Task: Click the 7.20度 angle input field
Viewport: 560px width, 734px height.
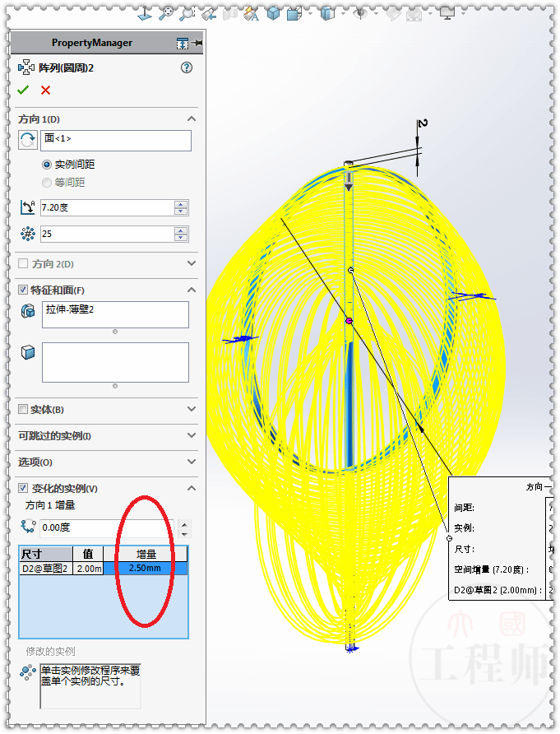Action: coord(107,207)
